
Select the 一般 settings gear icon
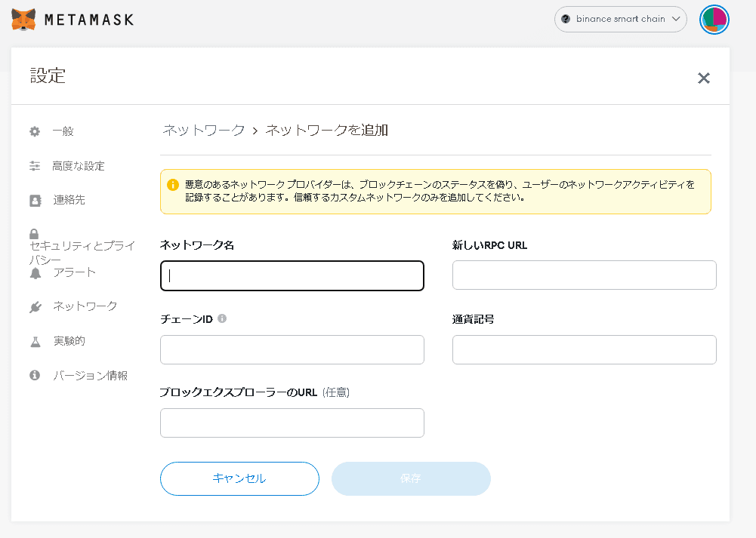[x=35, y=131]
